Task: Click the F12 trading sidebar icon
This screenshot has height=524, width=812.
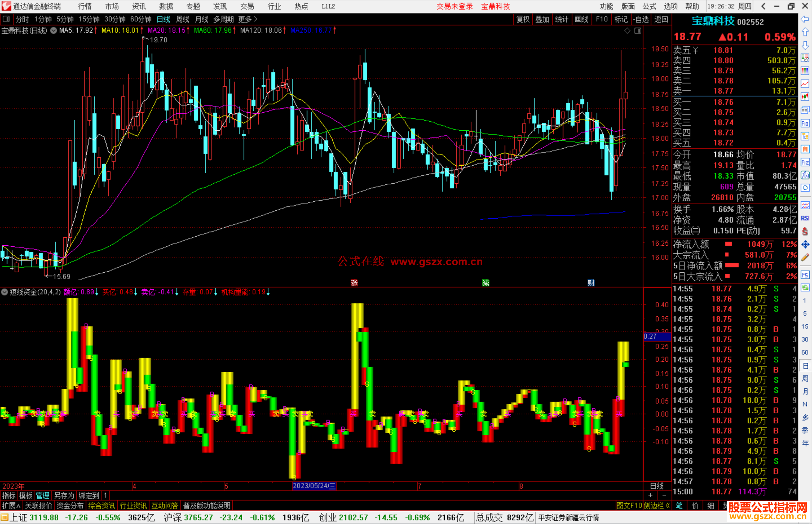Action: click(805, 163)
